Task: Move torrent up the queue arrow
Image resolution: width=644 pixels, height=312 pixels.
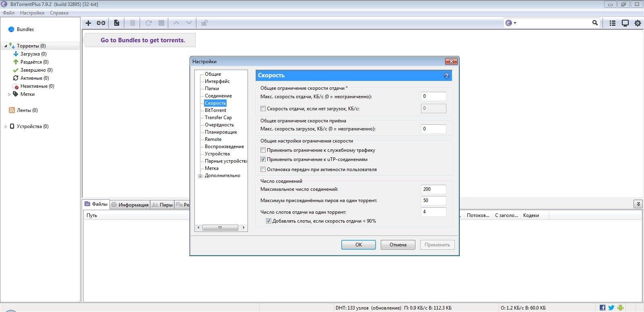Action: (176, 23)
